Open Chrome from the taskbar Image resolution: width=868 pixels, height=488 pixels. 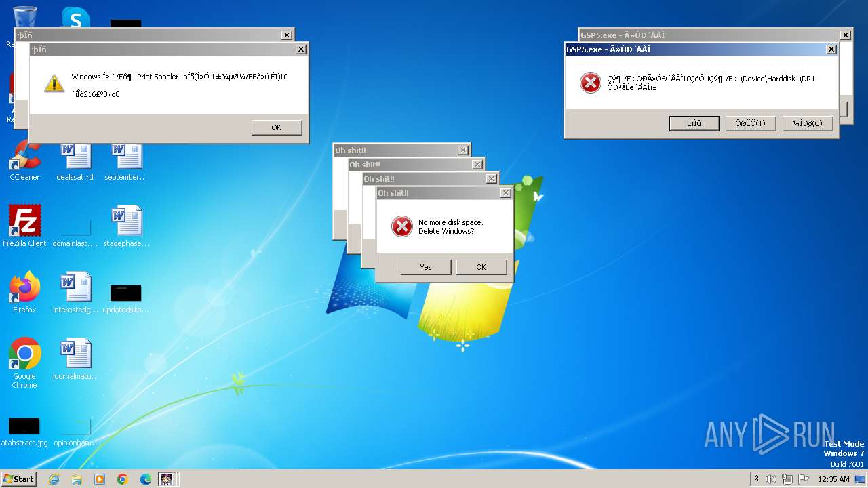pos(123,479)
